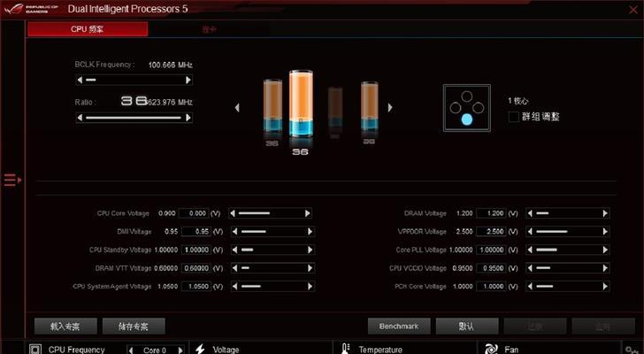Click the DRAM VTT Voltage input field
Screen dimensions: 644x354
tap(195, 268)
